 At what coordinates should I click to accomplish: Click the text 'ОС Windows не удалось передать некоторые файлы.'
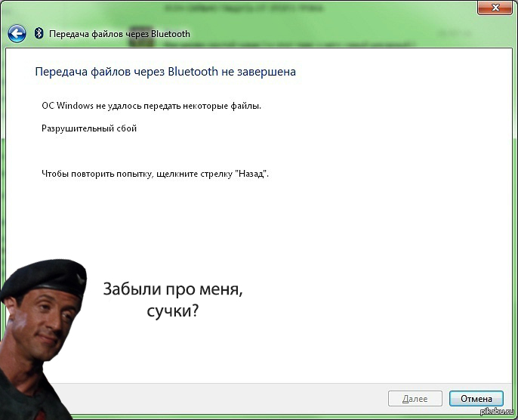151,106
